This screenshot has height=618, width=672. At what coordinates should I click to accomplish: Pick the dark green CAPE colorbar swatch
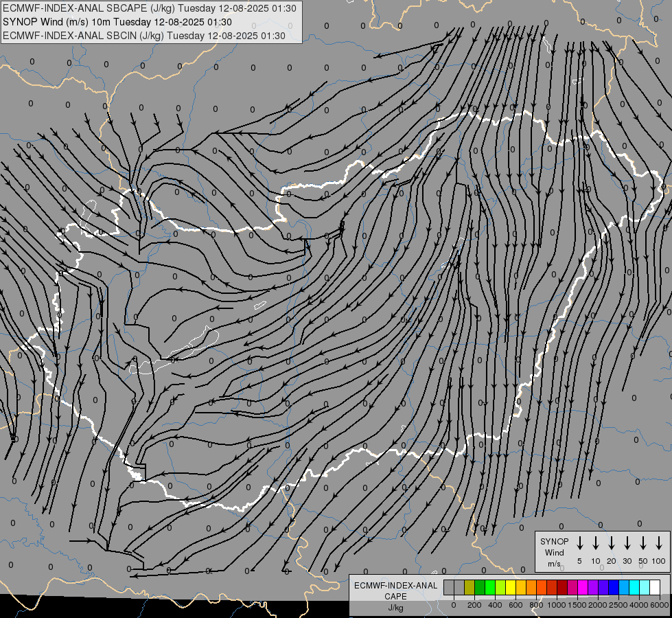[x=480, y=587]
